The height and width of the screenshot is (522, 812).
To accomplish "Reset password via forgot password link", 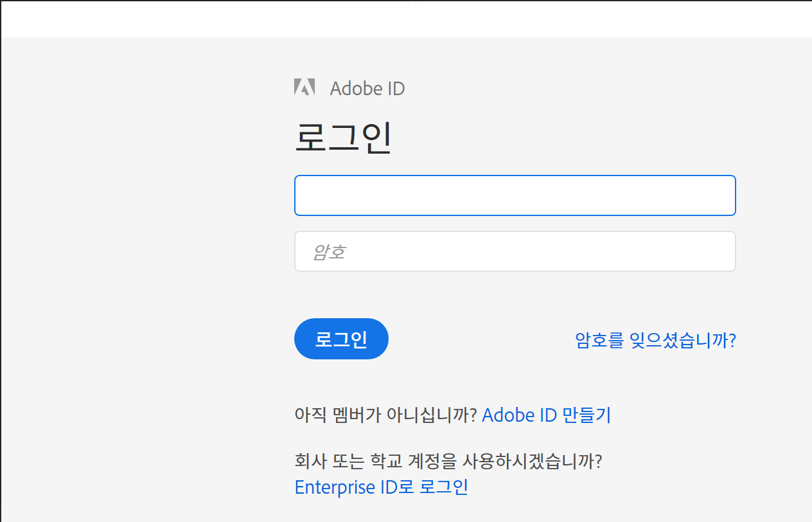I will (655, 339).
